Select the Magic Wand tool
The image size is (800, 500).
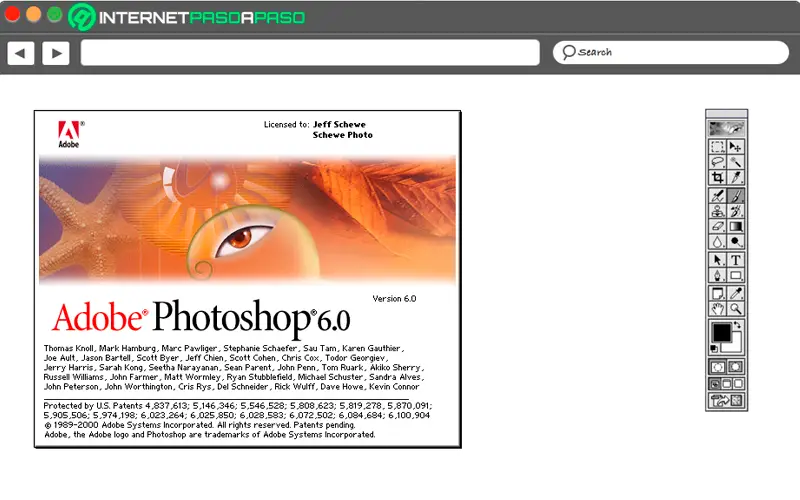pos(735,162)
